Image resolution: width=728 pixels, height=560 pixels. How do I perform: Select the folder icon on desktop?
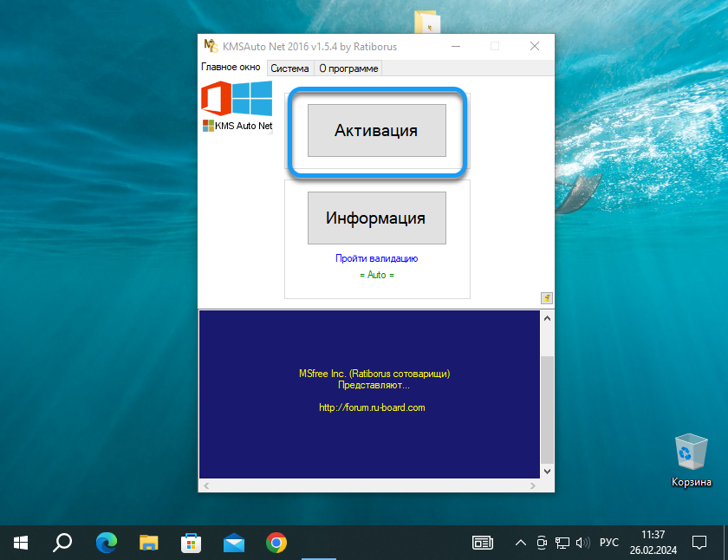427,22
